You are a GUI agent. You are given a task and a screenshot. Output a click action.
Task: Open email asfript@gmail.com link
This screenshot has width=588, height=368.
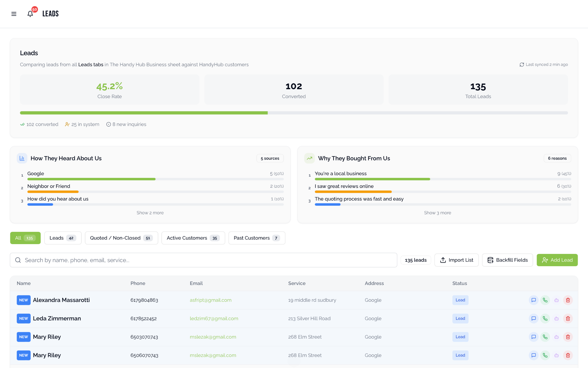[211, 300]
